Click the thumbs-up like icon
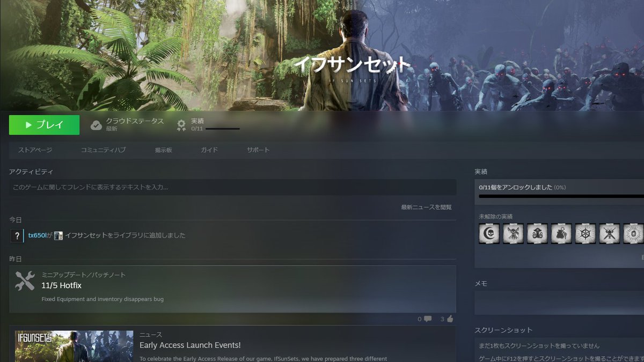This screenshot has height=362, width=644. (x=450, y=319)
